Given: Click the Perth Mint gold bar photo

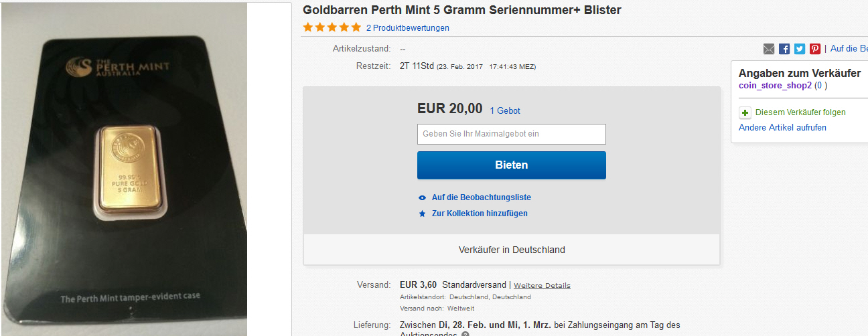Looking at the screenshot, I should click(124, 168).
